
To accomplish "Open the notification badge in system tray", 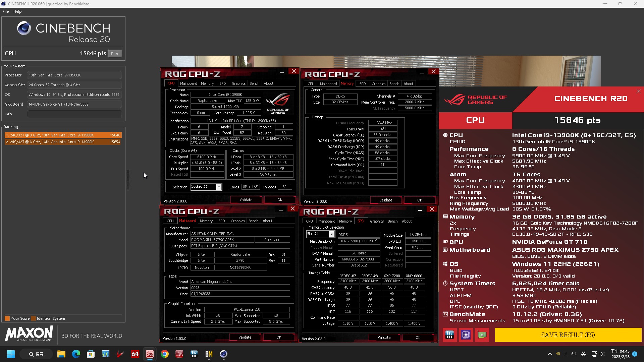I will (635, 354).
